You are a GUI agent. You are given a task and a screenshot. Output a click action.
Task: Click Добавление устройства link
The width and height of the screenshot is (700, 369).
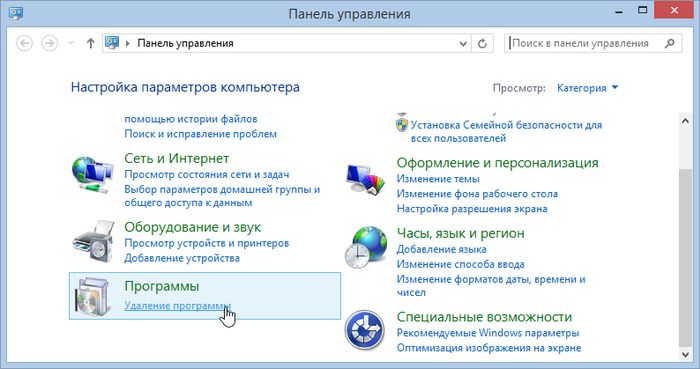tap(182, 258)
